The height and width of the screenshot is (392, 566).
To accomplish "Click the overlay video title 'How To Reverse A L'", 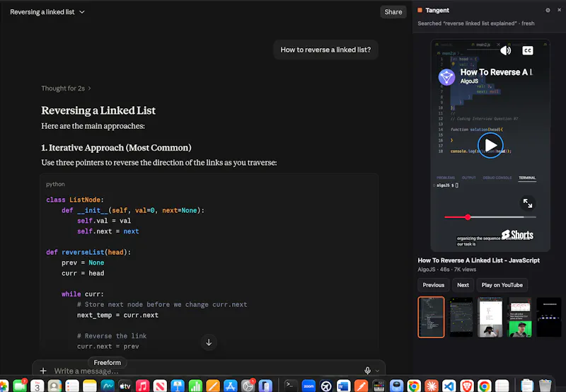I will pyautogui.click(x=497, y=72).
